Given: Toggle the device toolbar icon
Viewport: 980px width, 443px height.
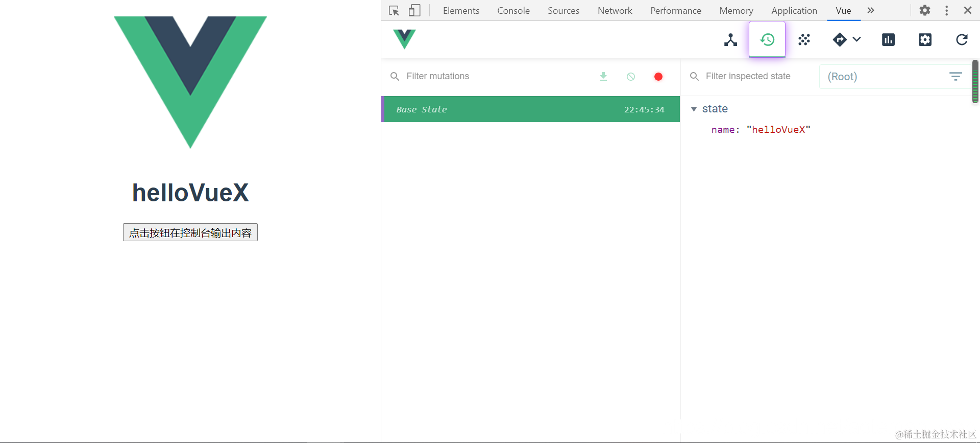Looking at the screenshot, I should tap(414, 10).
